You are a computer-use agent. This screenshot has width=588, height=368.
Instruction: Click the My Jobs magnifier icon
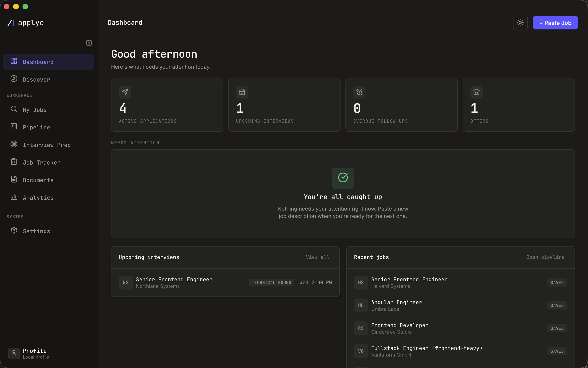tap(14, 109)
